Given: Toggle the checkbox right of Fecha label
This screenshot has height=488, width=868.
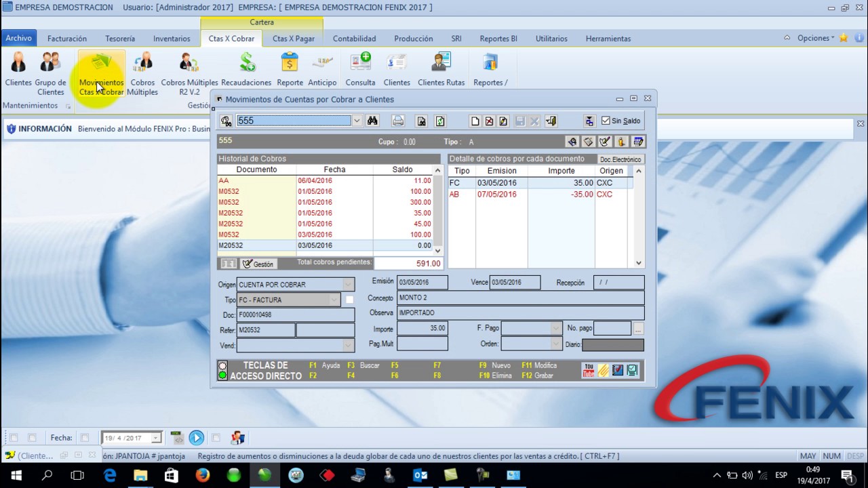Looking at the screenshot, I should coord(85,438).
